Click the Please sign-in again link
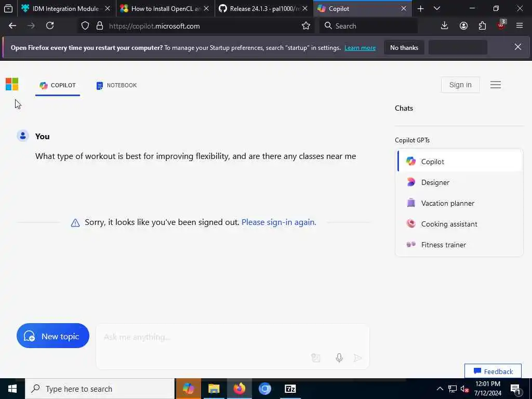The width and height of the screenshot is (532, 399). click(x=279, y=222)
